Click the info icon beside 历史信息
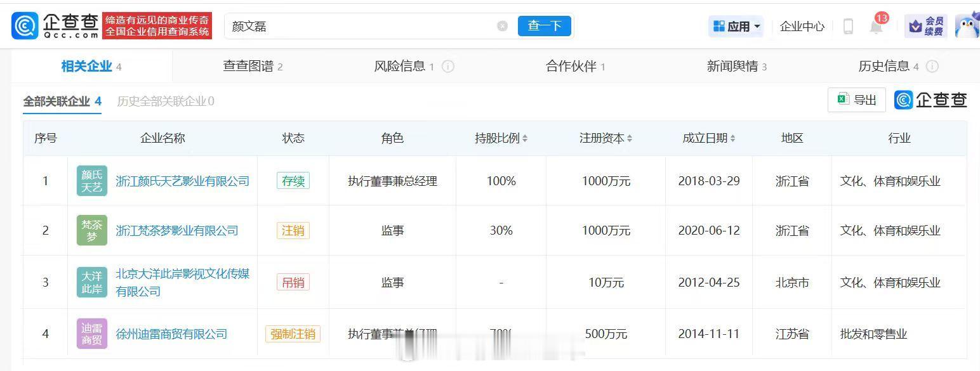The width and height of the screenshot is (980, 371). pyautogui.click(x=932, y=66)
